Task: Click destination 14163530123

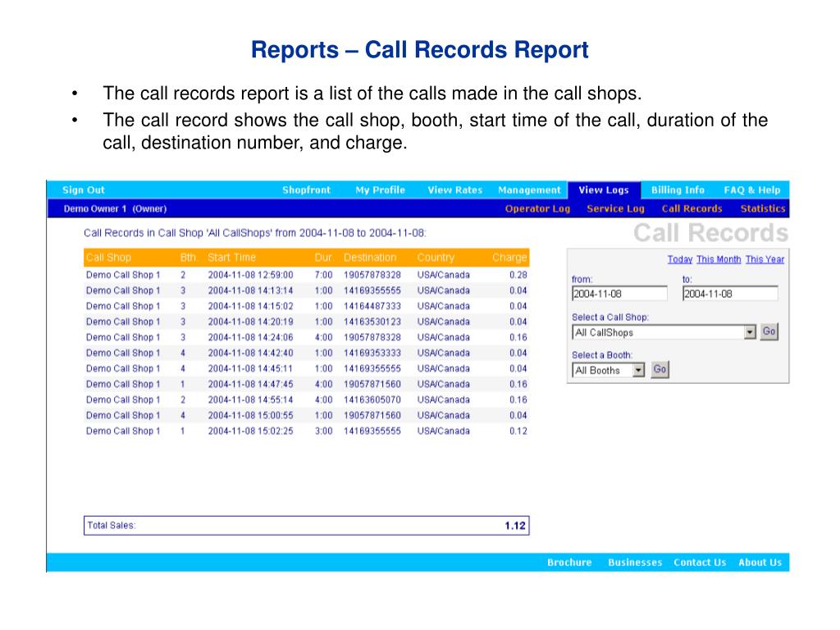Action: pos(372,322)
